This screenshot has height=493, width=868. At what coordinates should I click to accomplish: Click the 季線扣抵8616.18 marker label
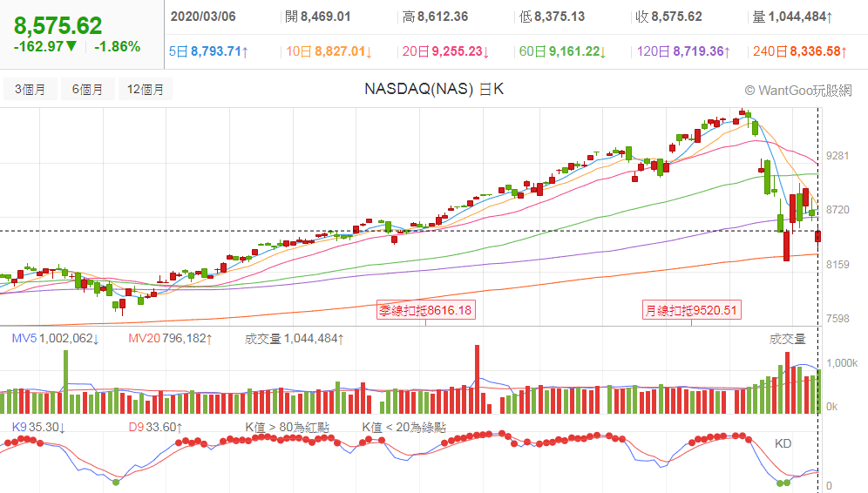pyautogui.click(x=425, y=310)
